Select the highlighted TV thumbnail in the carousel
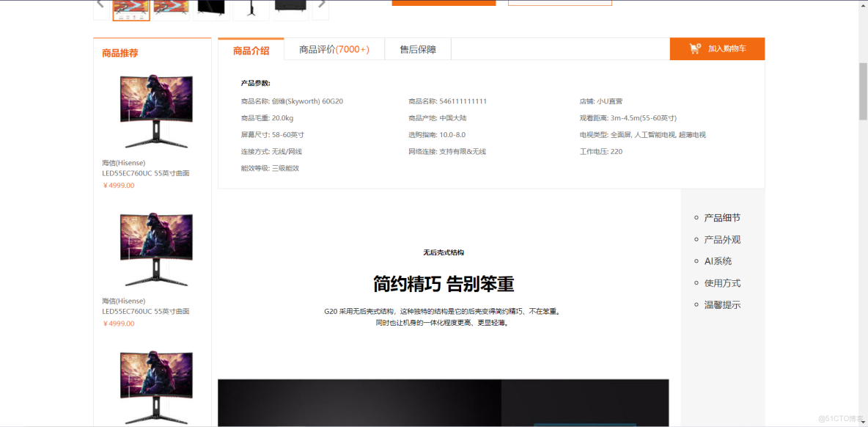 click(x=130, y=7)
